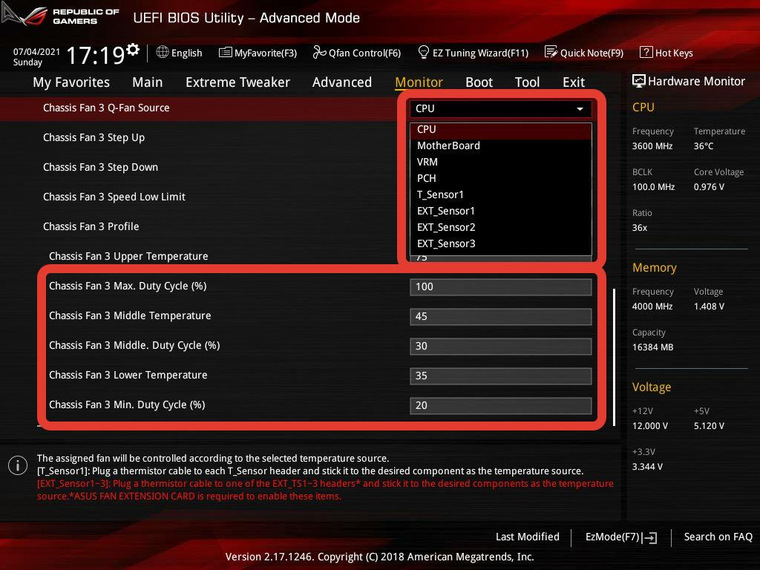Image resolution: width=760 pixels, height=570 pixels.
Task: Click the info icon beside help text
Action: tap(18, 465)
